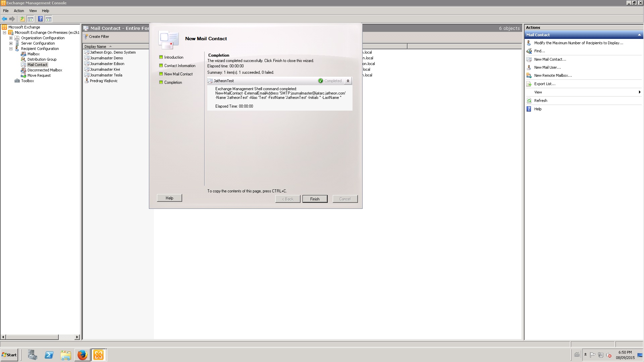Expand Server Configuration tree node

pos(11,43)
